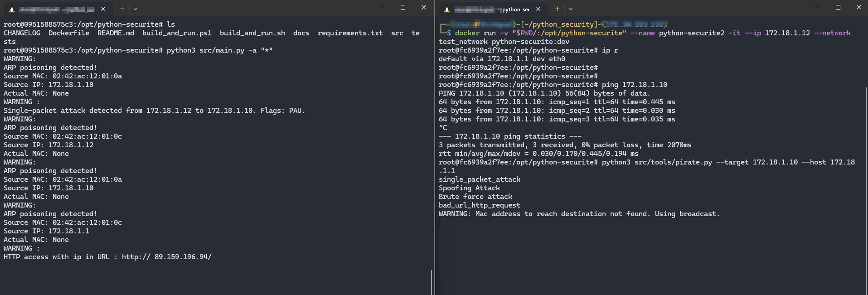Click 'Spoofing Attack' output line
Viewport: 868px width, 295px height.
(x=469, y=188)
